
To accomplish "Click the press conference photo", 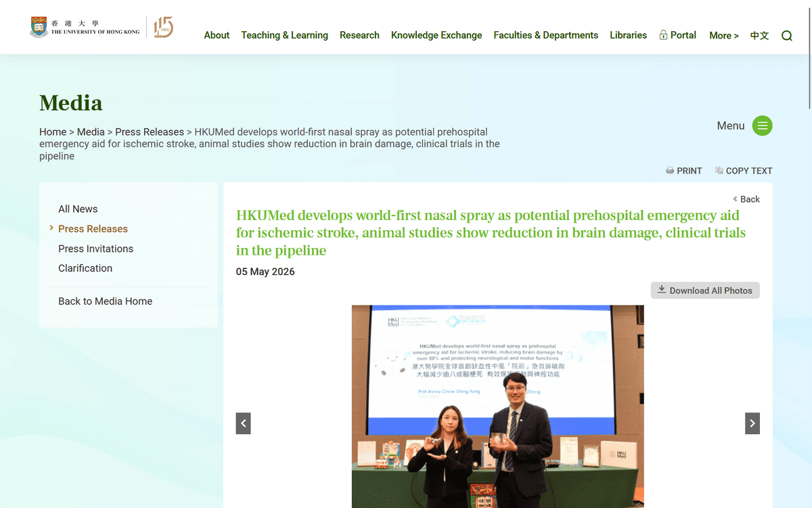I will tap(497, 406).
